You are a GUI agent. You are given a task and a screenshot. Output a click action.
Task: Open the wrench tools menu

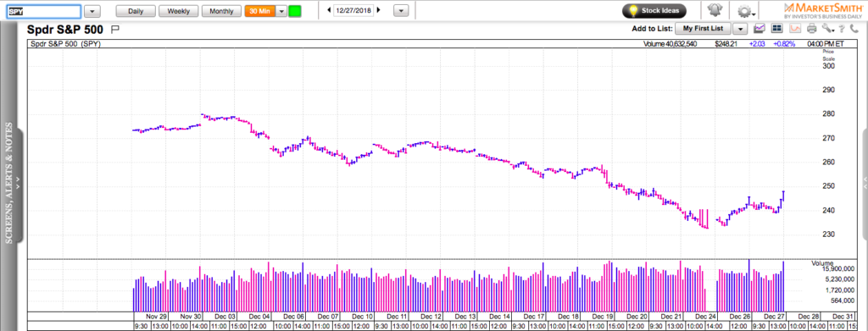827,29
